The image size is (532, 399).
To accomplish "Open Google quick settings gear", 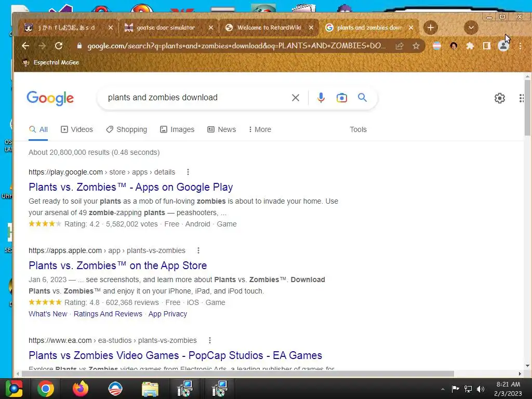I will [499, 98].
